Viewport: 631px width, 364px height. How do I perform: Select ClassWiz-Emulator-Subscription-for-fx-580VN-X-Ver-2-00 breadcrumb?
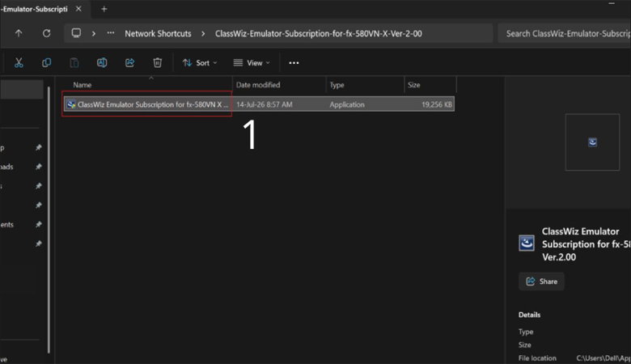318,33
